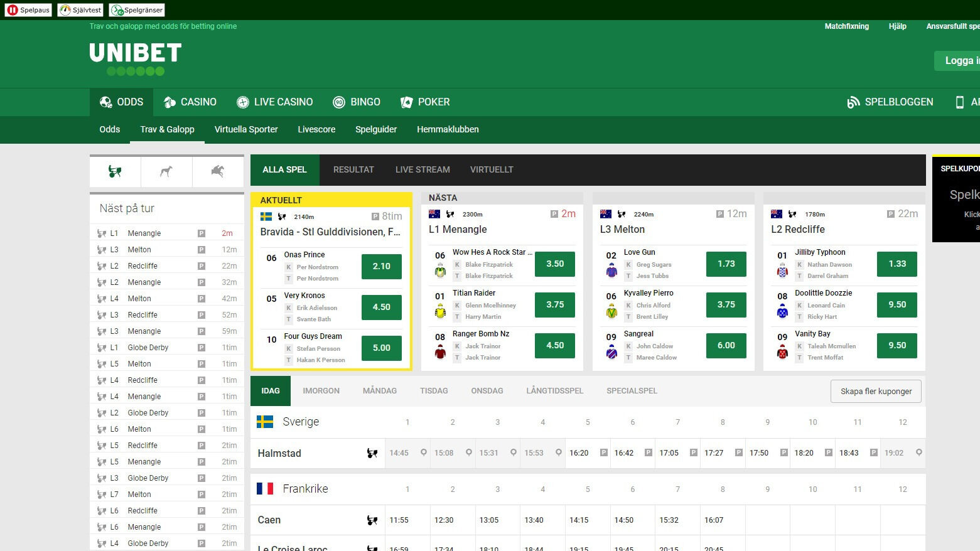Click the Spelpaus icon button
Image resolution: width=980 pixels, height=551 pixels.
point(28,10)
